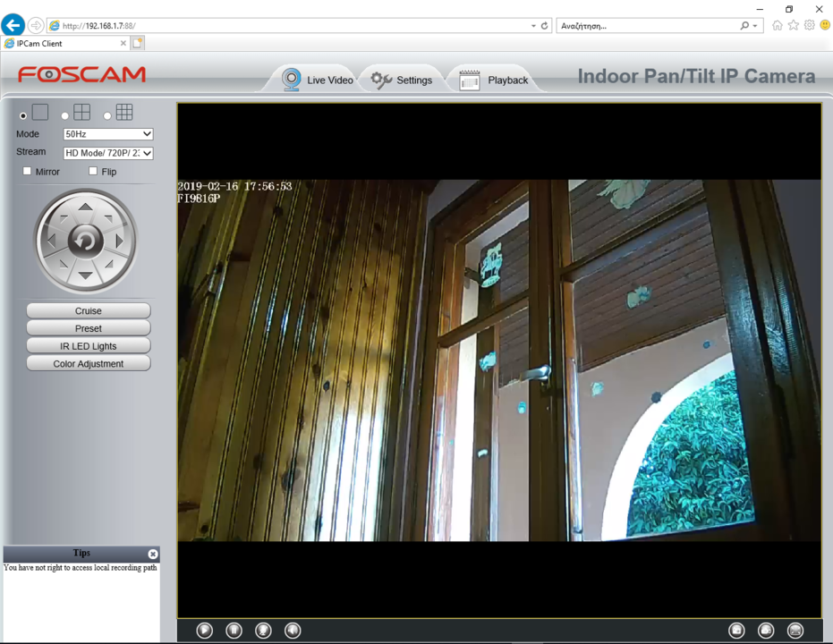Click the Preset button
This screenshot has width=833, height=644.
pos(89,328)
